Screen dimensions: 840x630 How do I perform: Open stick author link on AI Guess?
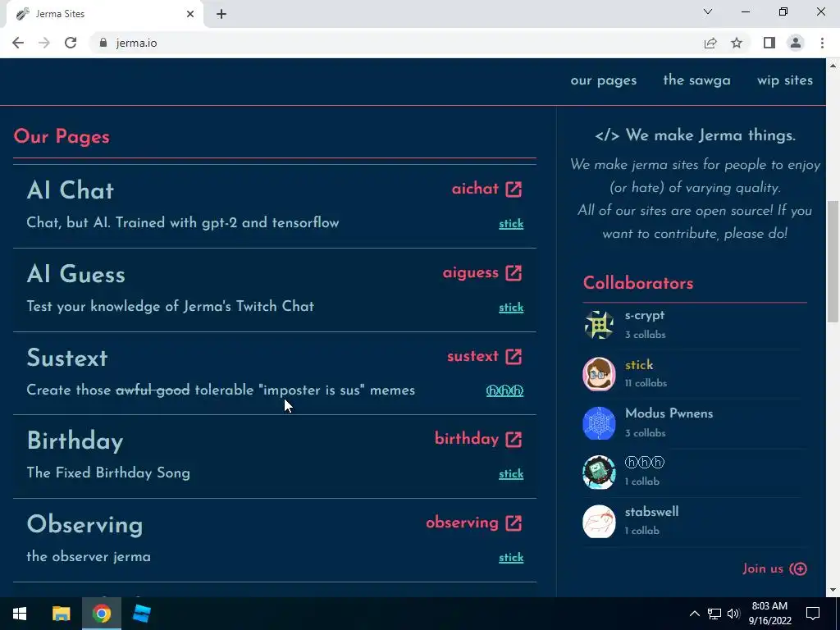point(511,308)
